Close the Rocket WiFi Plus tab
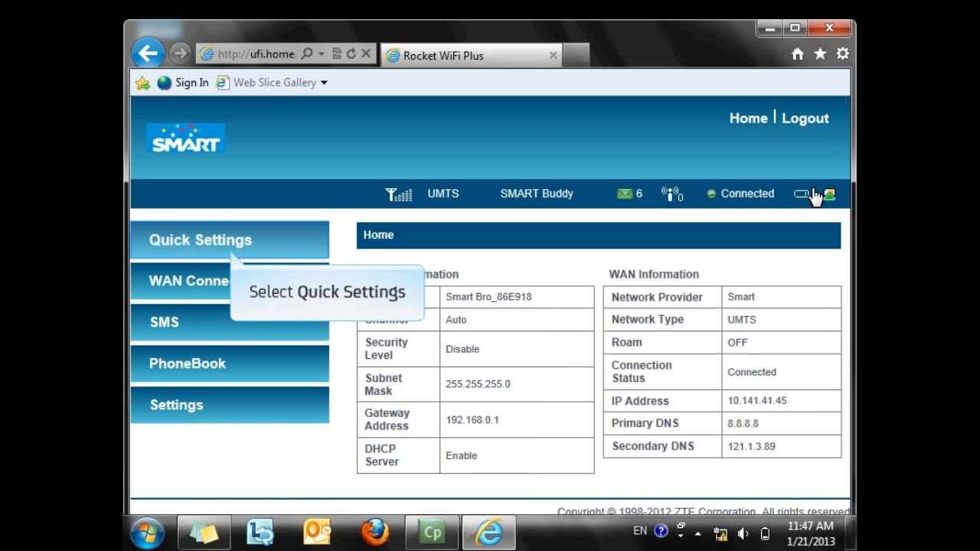 pos(553,55)
